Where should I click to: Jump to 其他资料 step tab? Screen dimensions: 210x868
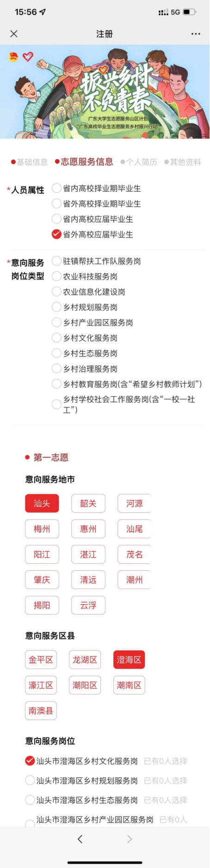point(182,162)
